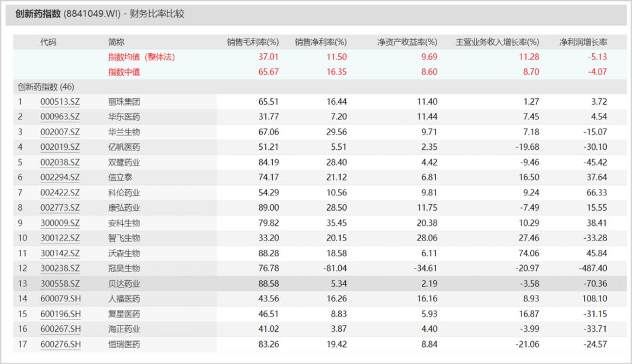Select company name 沃森生物
Image resolution: width=632 pixels, height=364 pixels.
click(x=124, y=253)
